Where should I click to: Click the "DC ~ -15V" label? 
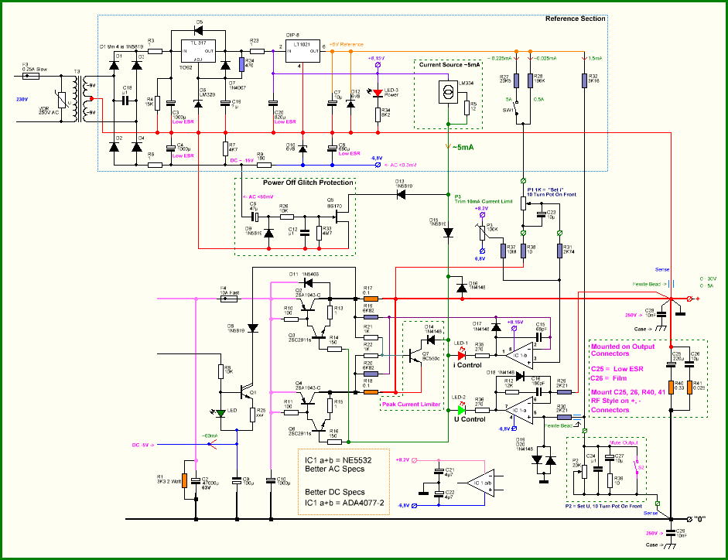tap(242, 161)
